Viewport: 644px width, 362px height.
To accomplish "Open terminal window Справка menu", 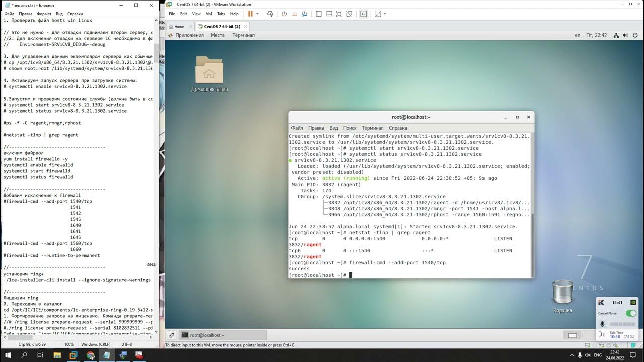I will [x=398, y=128].
